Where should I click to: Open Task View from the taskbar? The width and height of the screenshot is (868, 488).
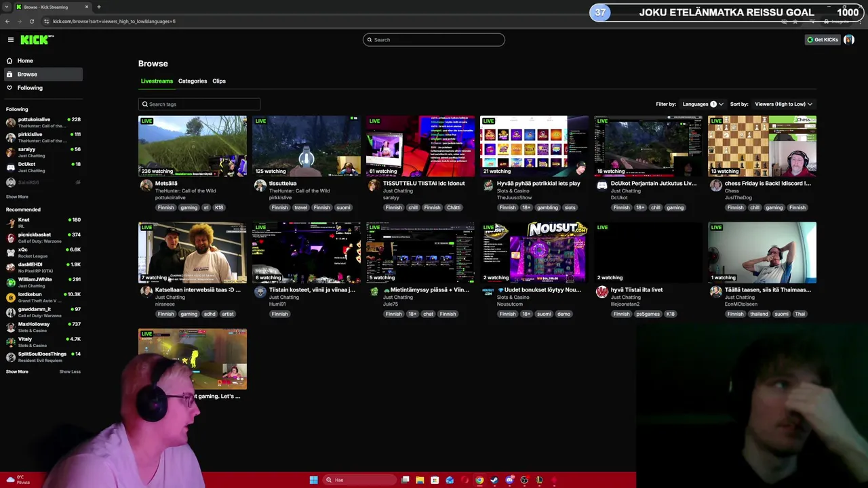(405, 480)
